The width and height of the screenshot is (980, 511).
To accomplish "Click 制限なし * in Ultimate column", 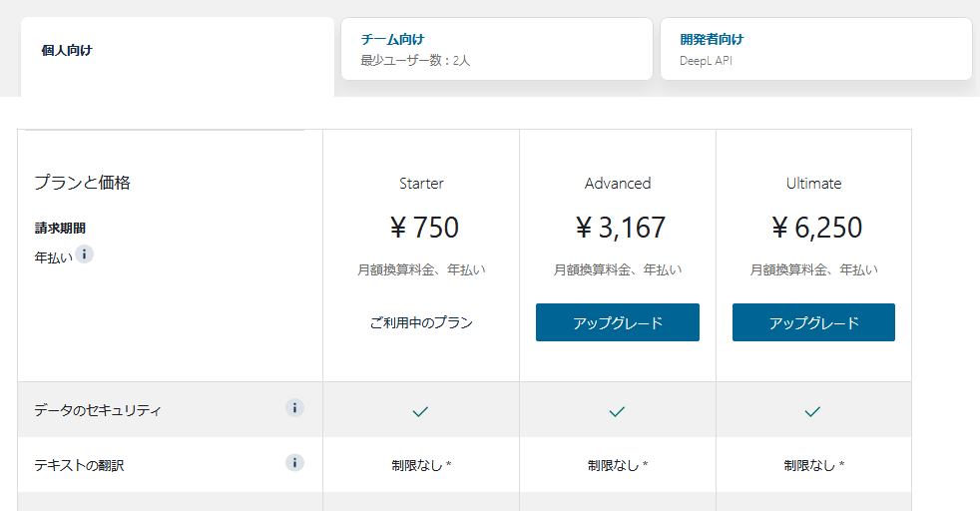I will [813, 465].
